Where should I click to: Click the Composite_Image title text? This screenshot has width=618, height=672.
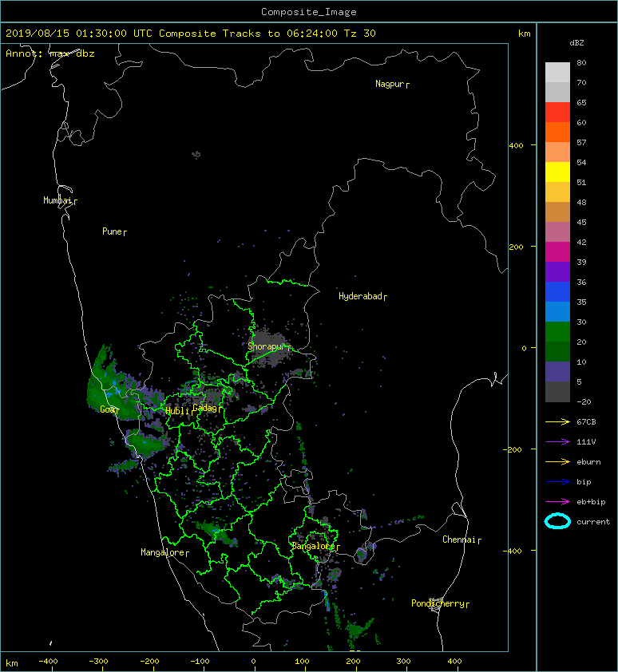(x=309, y=12)
